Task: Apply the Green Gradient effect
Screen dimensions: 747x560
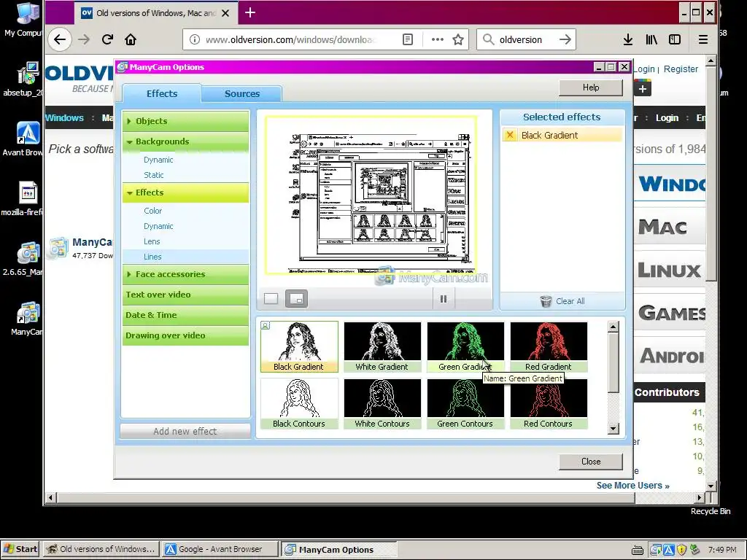Action: [465, 346]
